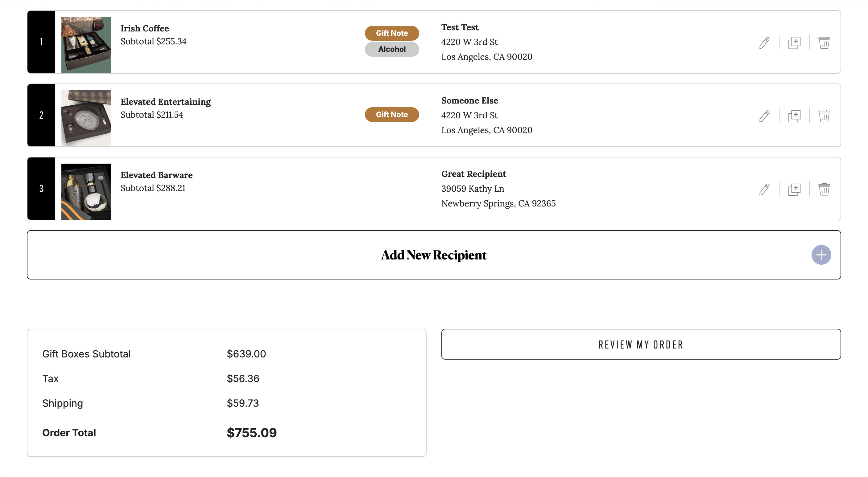The image size is (868, 477).
Task: Open the Elevated Entertaining product thumbnail
Action: pyautogui.click(x=86, y=118)
